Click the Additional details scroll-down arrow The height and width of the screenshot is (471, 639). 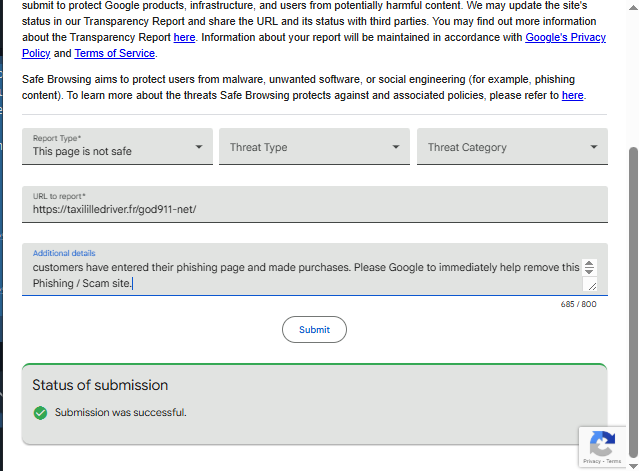(589, 272)
